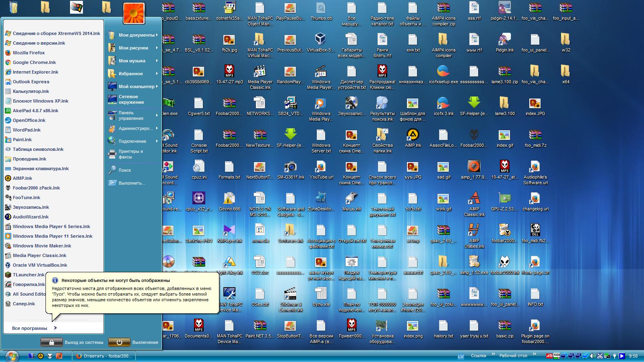Screen dimensions: 644x362
Task: Launch Google Chrome.lnk in Start menu
Action: (34, 62)
